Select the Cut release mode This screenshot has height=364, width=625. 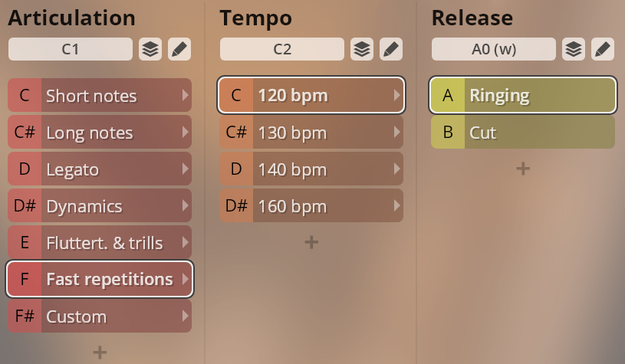coord(523,133)
